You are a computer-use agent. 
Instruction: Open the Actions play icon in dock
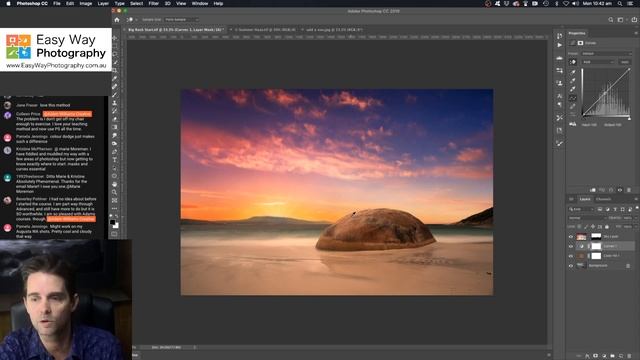[x=559, y=45]
